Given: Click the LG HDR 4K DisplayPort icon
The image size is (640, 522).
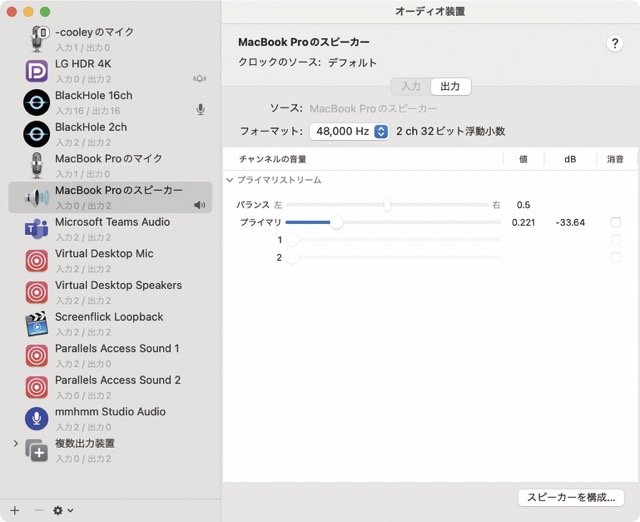Looking at the screenshot, I should click(37, 71).
